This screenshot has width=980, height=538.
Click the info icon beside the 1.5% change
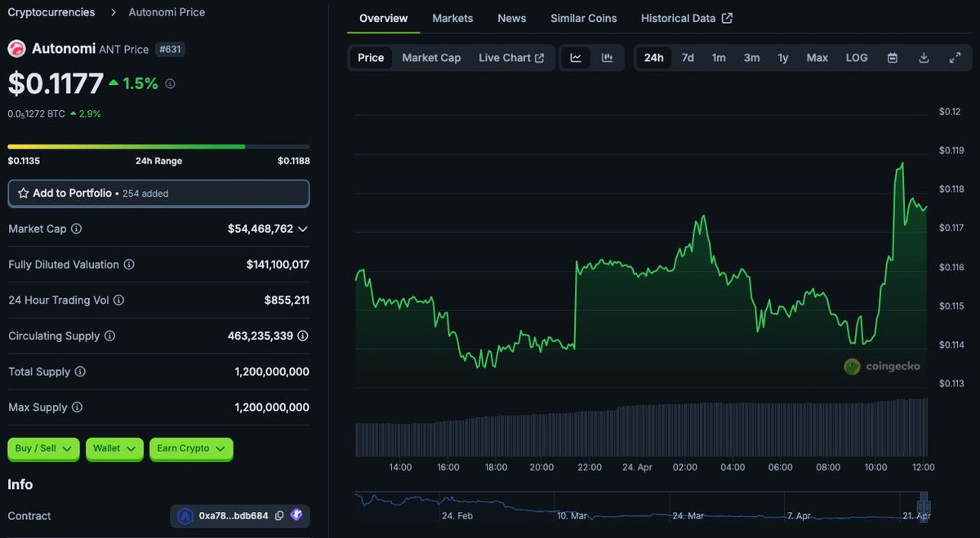coord(170,83)
